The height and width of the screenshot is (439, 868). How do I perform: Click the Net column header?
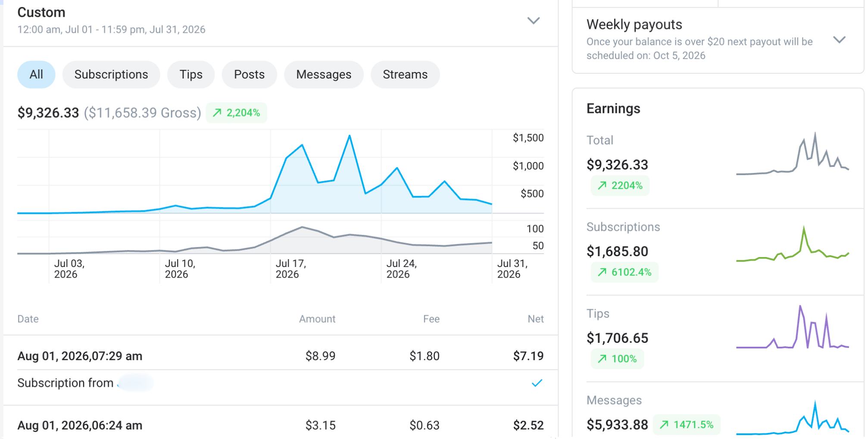[536, 319]
